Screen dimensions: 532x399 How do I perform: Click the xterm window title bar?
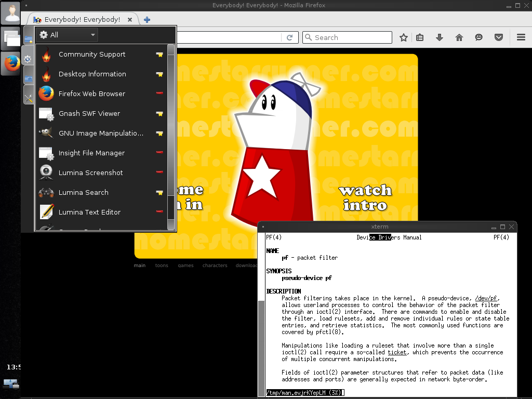click(379, 227)
